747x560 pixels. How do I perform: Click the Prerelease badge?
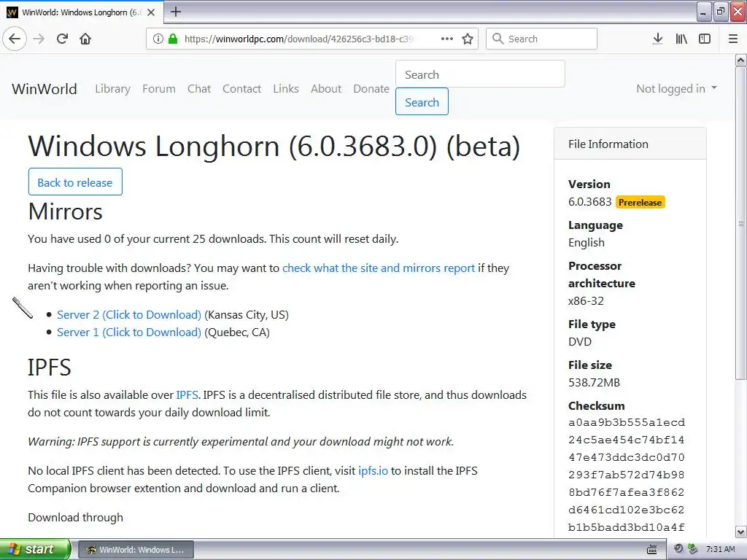click(x=640, y=203)
